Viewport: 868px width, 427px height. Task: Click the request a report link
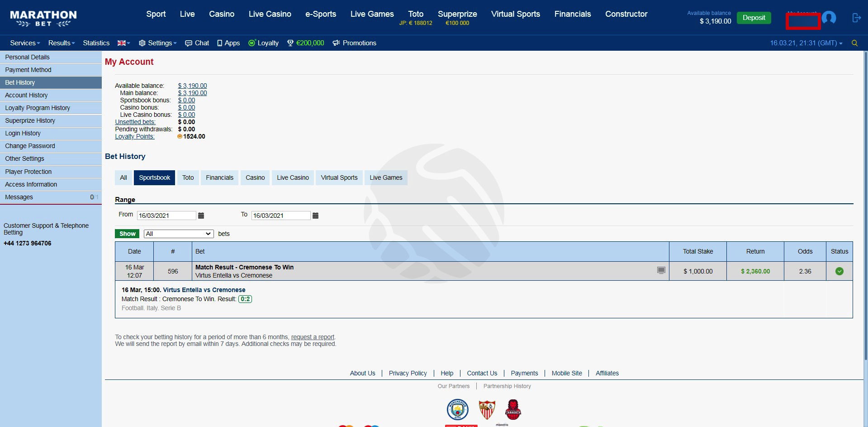[x=313, y=337]
